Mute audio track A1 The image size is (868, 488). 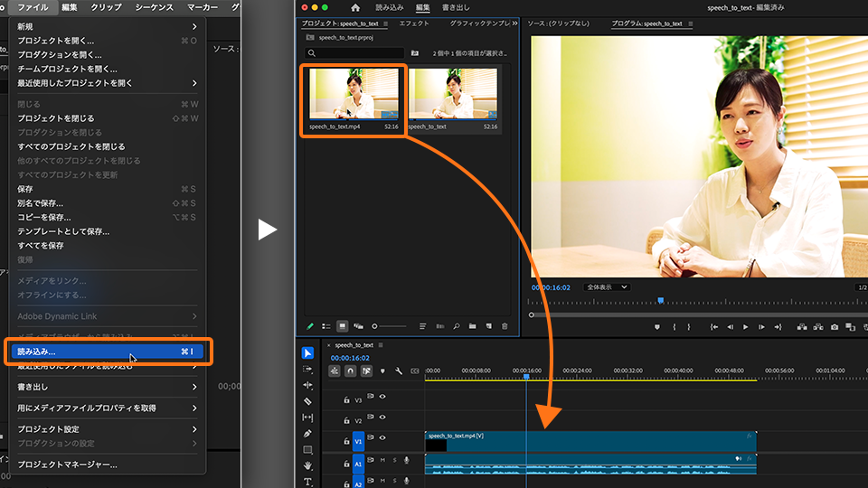[382, 460]
